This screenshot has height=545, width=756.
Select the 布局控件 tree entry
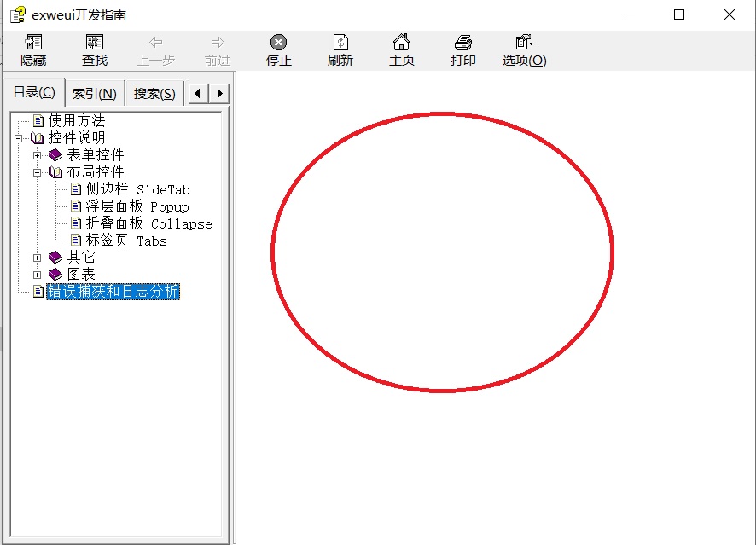point(96,171)
